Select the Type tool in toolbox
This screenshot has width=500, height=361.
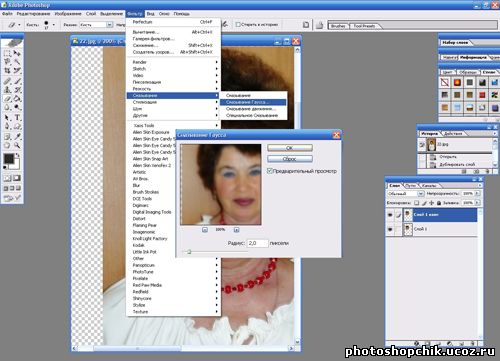[17, 118]
